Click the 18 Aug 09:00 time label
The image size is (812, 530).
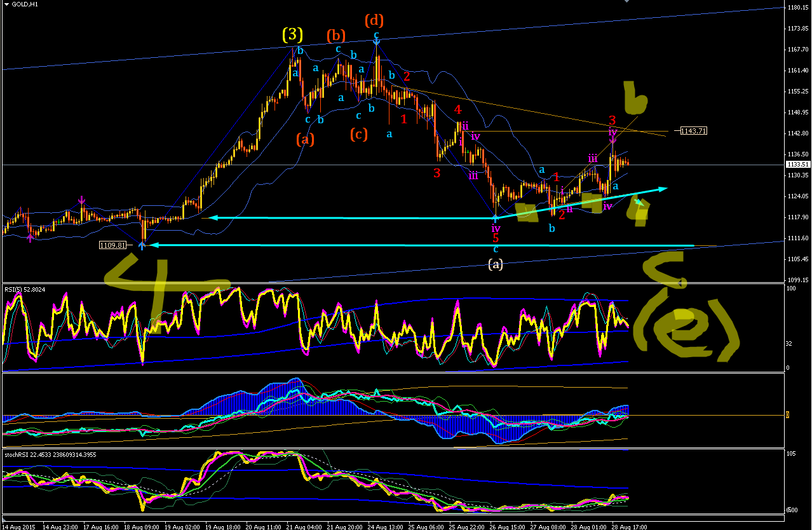point(142,526)
